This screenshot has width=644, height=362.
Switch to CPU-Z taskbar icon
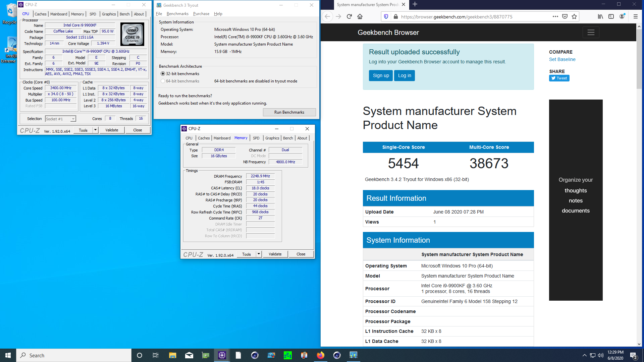[x=222, y=355]
